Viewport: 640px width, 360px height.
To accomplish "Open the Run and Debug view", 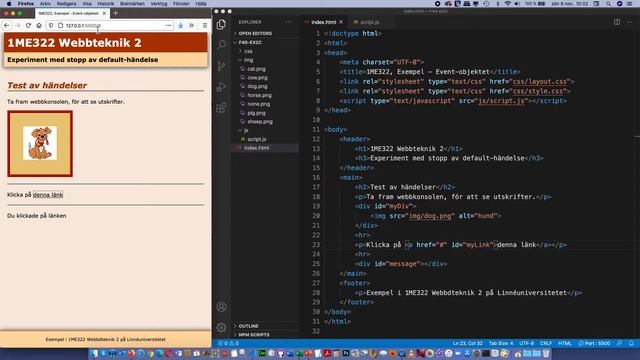I will pyautogui.click(x=221, y=87).
